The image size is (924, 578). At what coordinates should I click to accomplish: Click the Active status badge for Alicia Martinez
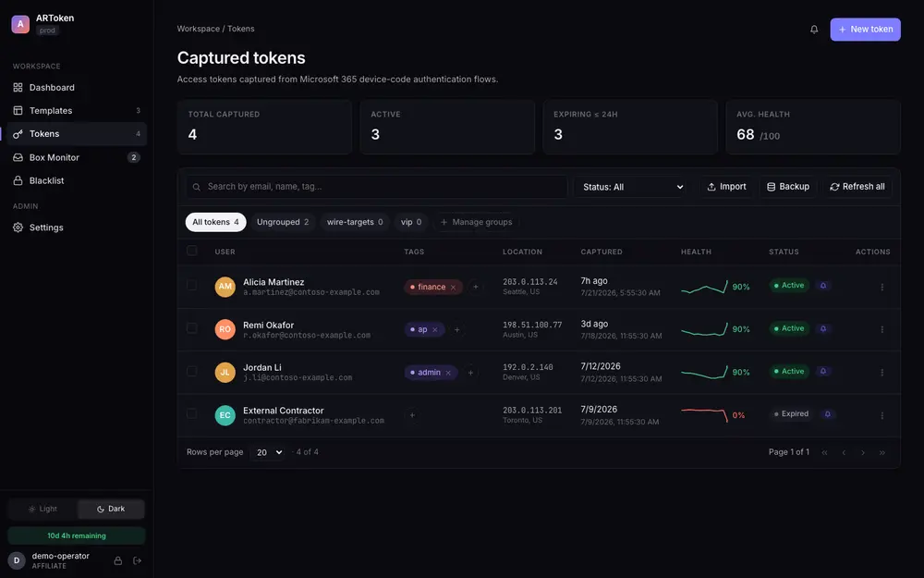coord(789,286)
